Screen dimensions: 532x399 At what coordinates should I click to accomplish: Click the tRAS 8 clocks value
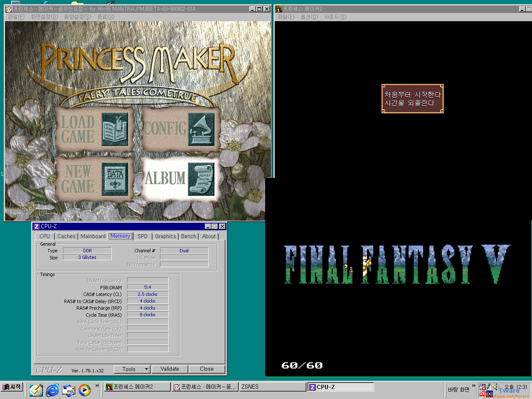pyautogui.click(x=148, y=315)
